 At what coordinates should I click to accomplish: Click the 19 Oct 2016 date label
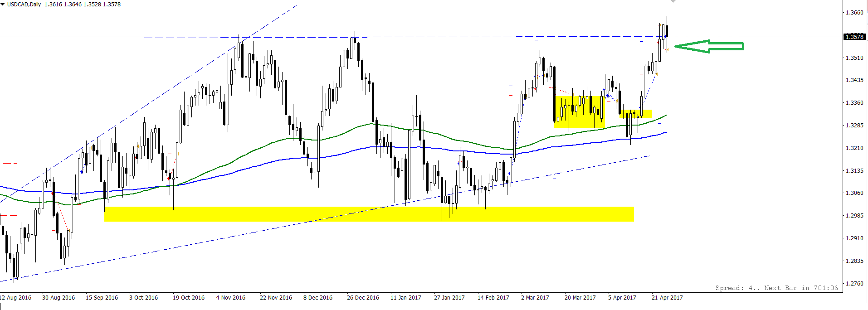189,298
